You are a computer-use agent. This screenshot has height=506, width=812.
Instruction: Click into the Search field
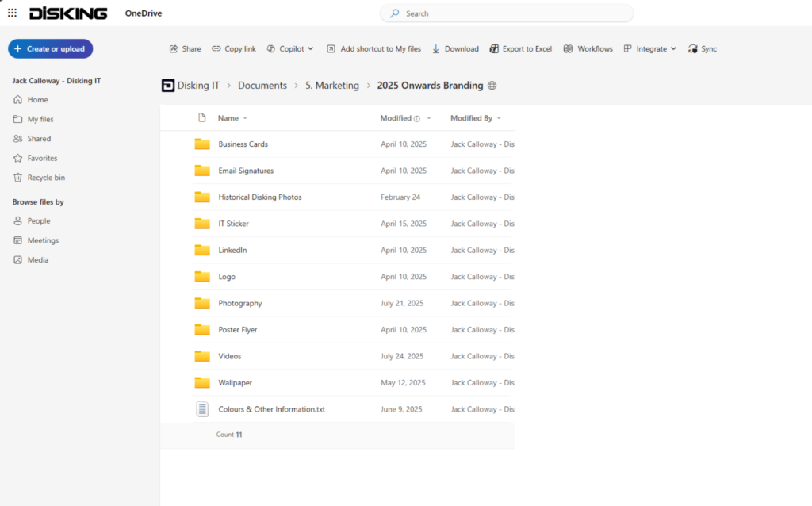click(507, 13)
